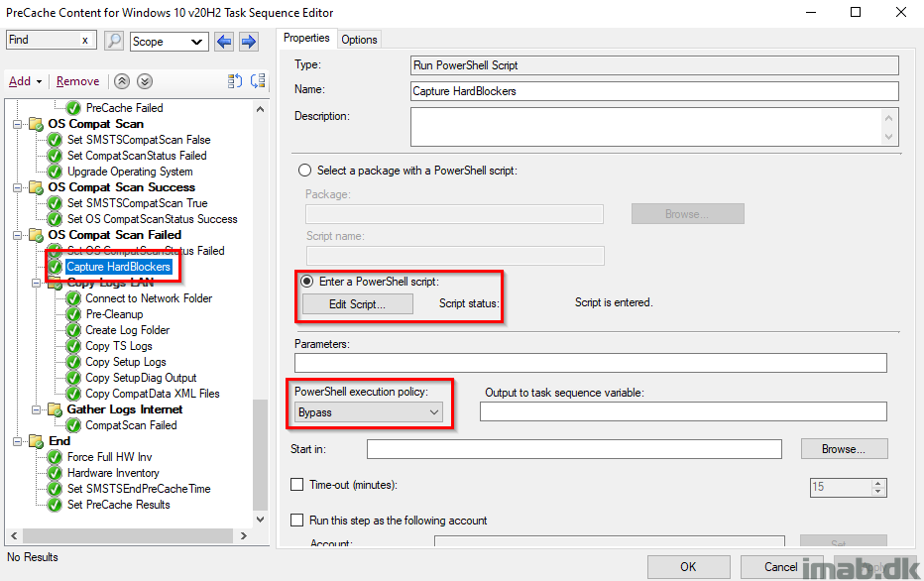Click into the Parameters field
This screenshot has width=924, height=581.
coord(591,363)
